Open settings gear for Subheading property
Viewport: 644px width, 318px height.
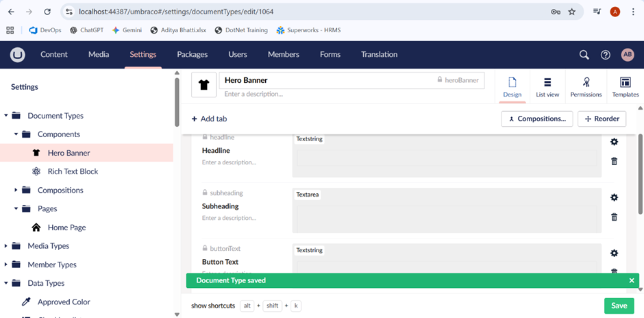coord(614,197)
